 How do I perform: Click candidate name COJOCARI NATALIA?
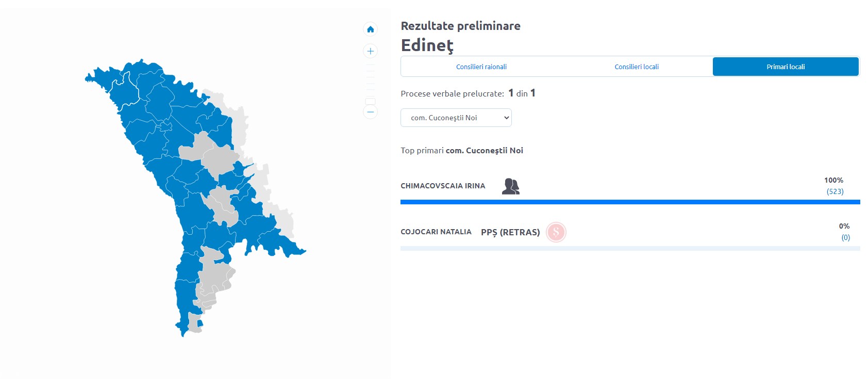(x=436, y=232)
